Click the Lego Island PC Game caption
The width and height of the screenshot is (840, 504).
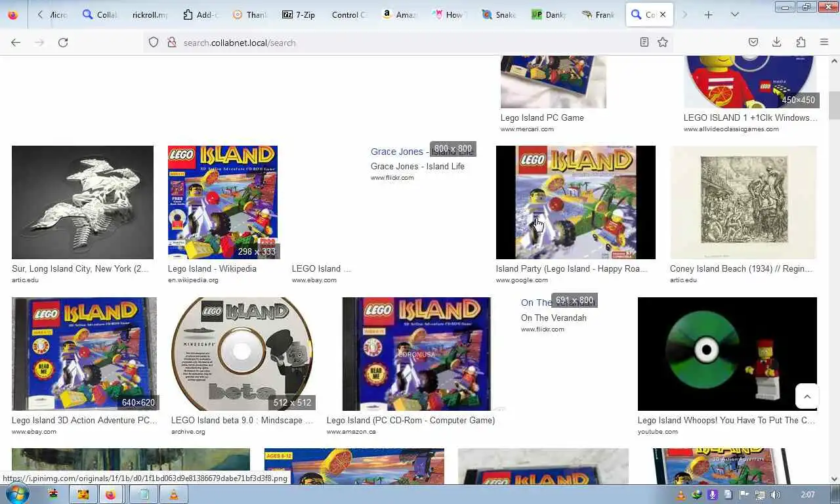542,117
